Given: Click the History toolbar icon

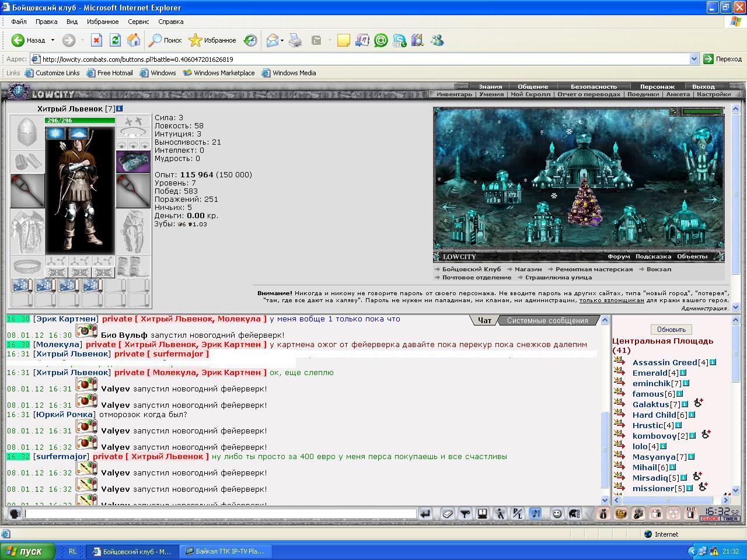Looking at the screenshot, I should 250,40.
